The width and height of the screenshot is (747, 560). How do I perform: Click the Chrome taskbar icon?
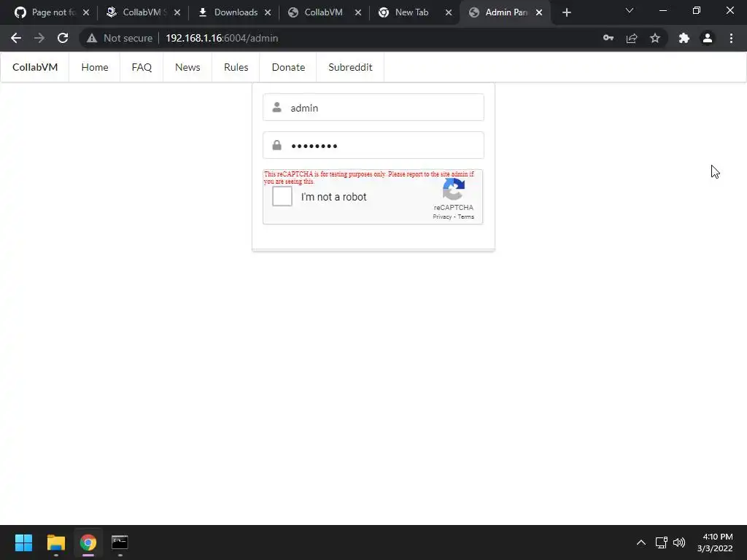[x=88, y=542]
